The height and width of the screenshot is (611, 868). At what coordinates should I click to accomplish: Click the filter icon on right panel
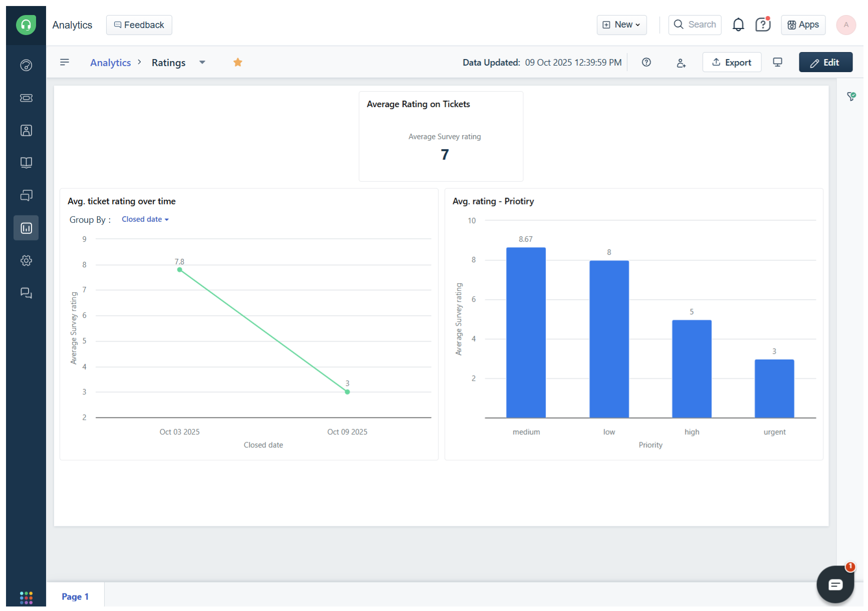point(851,96)
